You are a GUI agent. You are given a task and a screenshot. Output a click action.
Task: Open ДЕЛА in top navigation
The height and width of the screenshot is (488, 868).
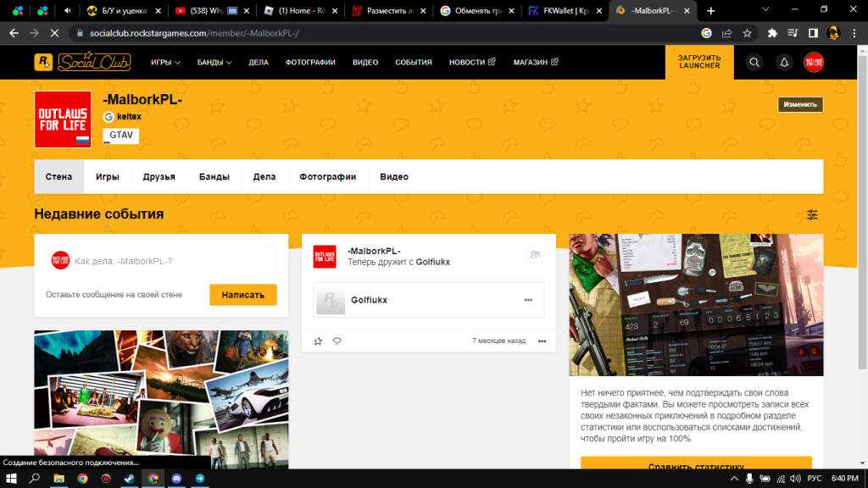click(x=259, y=62)
